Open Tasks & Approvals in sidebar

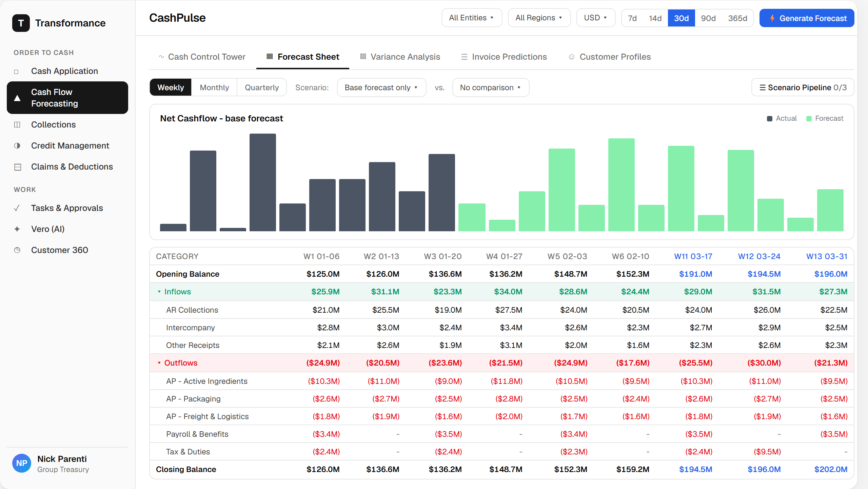(67, 208)
